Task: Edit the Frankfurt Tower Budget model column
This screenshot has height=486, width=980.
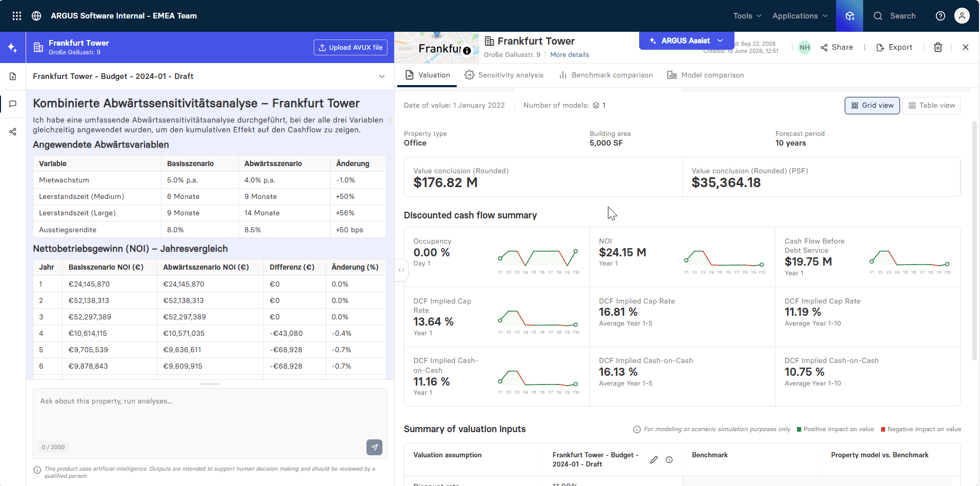Action: (654, 460)
